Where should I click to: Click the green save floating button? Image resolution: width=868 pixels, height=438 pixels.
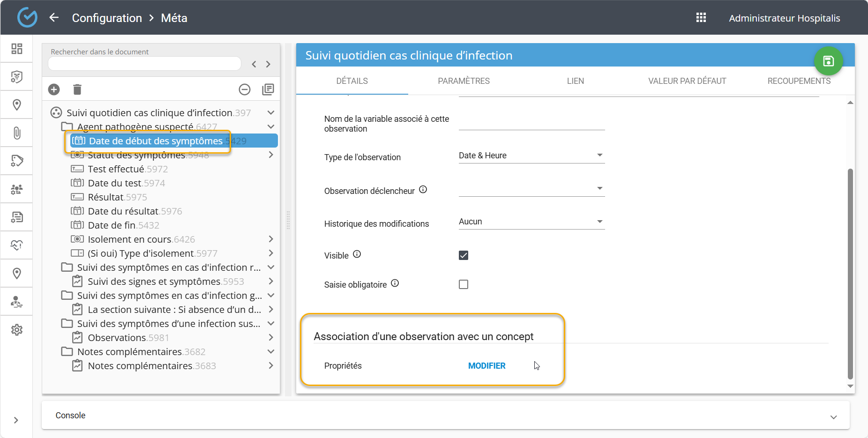pos(828,61)
